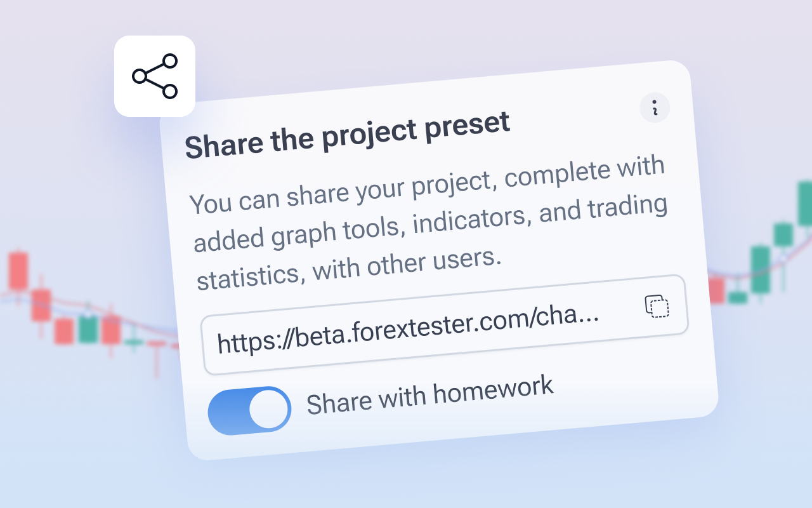Click the share icon tile
The height and width of the screenshot is (508, 812).
coord(155,76)
